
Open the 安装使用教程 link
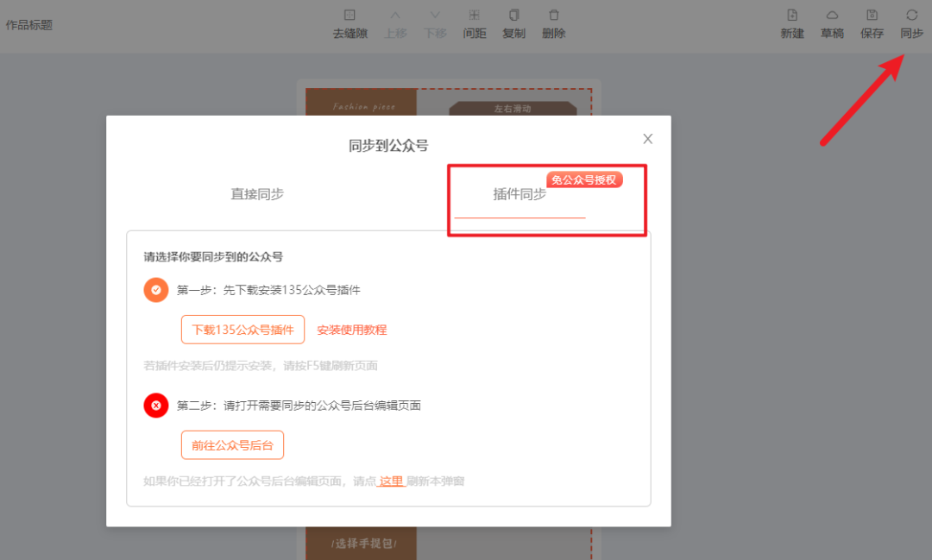(352, 330)
